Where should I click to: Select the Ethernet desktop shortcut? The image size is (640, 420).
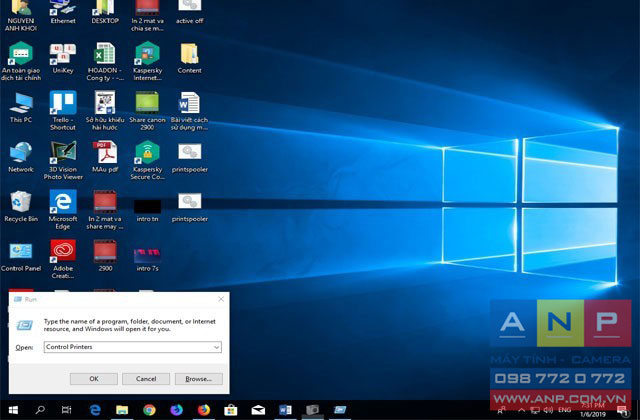pos(63,12)
